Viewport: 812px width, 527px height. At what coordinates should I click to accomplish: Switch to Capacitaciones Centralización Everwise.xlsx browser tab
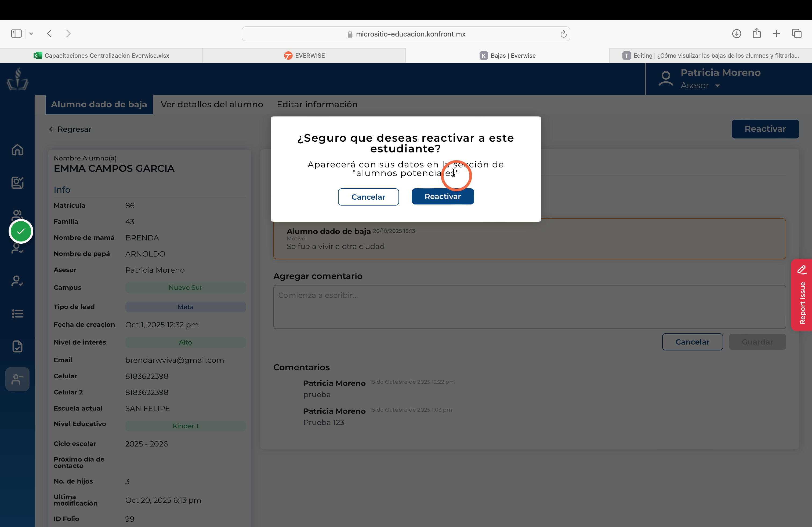click(101, 56)
